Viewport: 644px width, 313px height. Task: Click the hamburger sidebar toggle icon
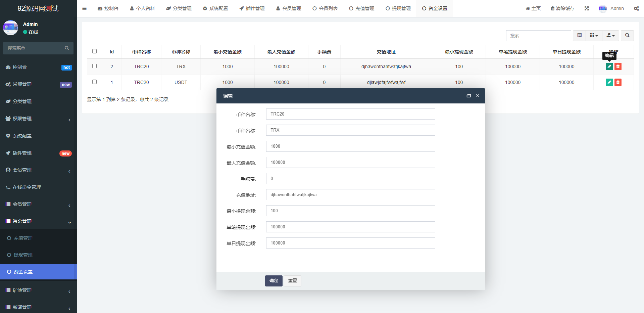click(84, 8)
